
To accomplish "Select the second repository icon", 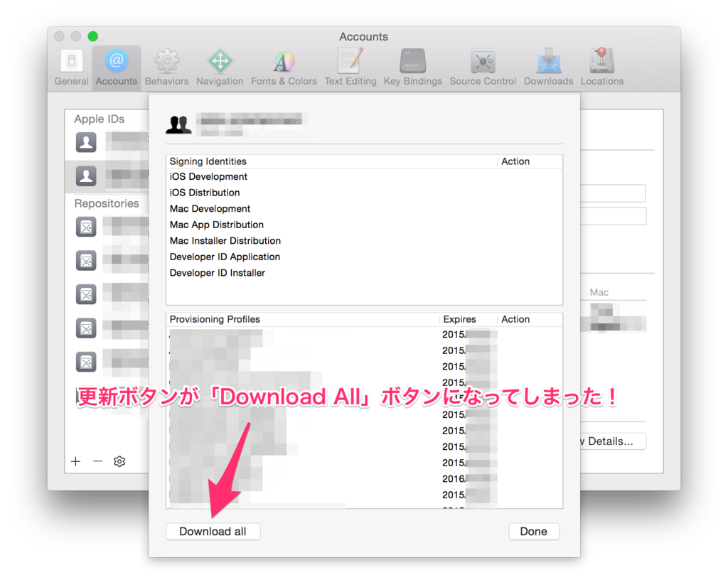I will point(86,261).
